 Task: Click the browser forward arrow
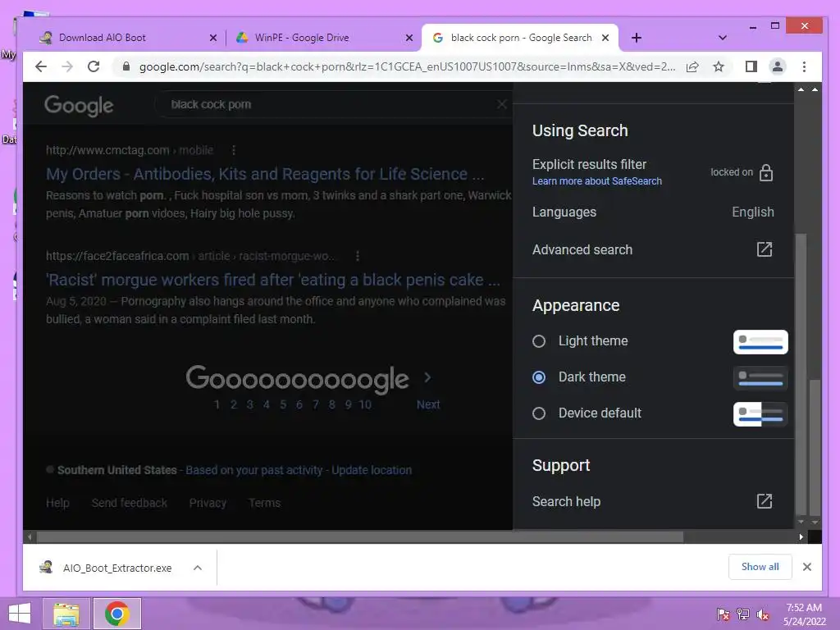point(67,66)
